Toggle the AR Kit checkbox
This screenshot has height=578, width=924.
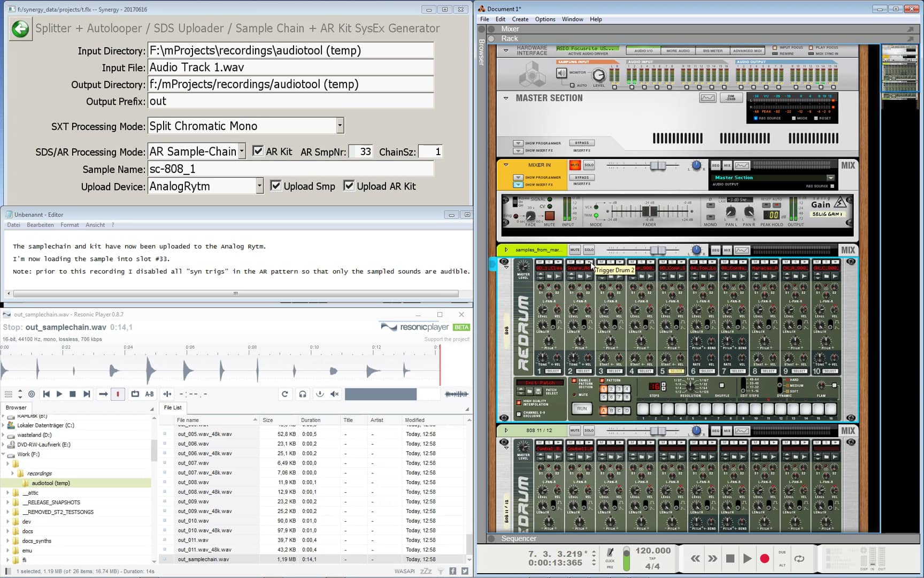click(x=258, y=151)
